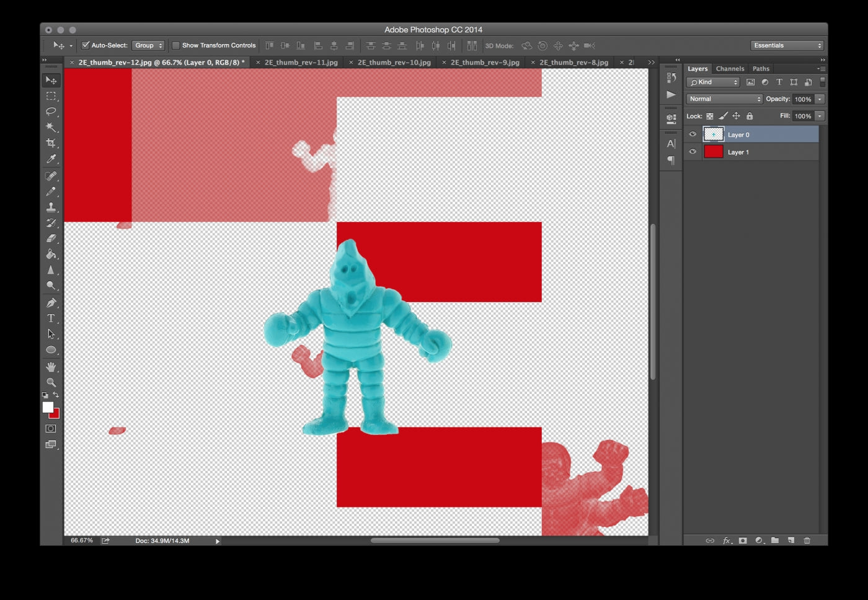Select the Lasso tool

51,112
